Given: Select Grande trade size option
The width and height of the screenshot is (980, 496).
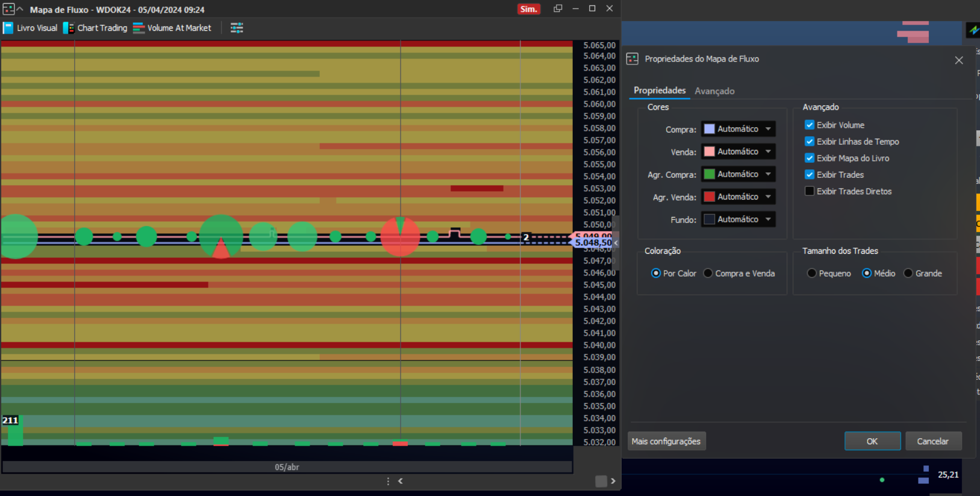Looking at the screenshot, I should [x=908, y=273].
